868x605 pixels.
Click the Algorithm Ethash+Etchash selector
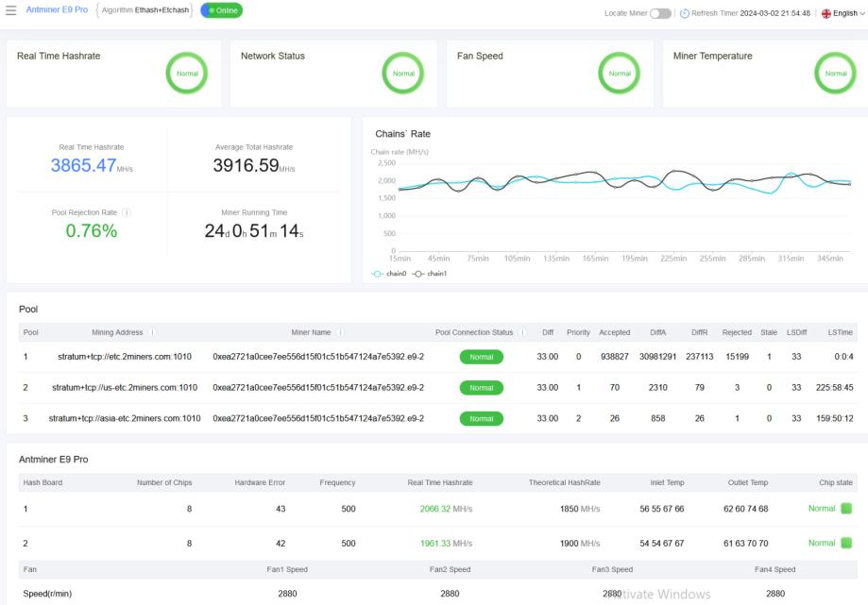[145, 10]
